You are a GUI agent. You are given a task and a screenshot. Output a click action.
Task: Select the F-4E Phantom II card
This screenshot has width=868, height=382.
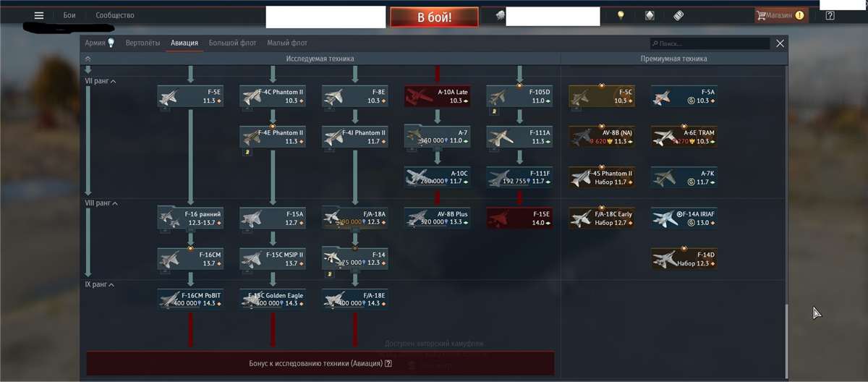click(x=272, y=137)
